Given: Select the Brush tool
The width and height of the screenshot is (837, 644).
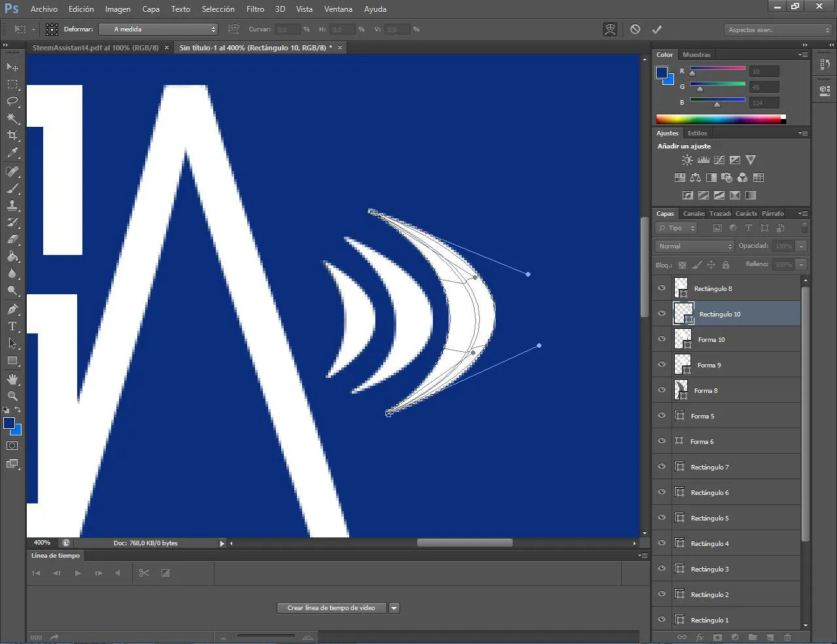Looking at the screenshot, I should [12, 188].
